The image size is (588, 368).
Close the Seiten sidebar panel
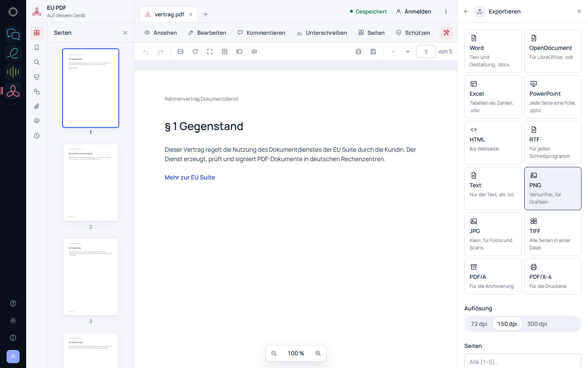(125, 33)
